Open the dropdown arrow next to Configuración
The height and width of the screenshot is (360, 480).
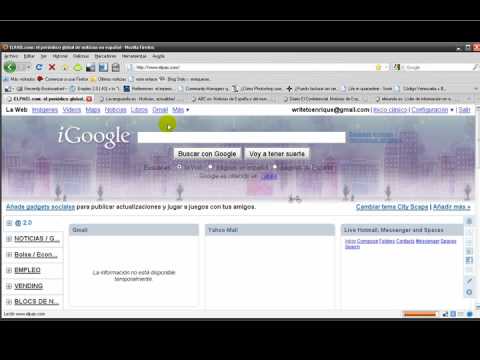tap(452, 110)
